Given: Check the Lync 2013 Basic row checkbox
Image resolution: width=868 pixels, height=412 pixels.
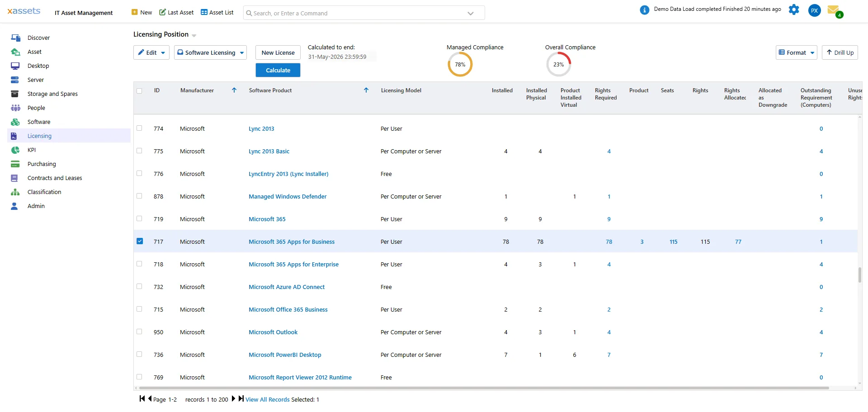Looking at the screenshot, I should pos(139,151).
